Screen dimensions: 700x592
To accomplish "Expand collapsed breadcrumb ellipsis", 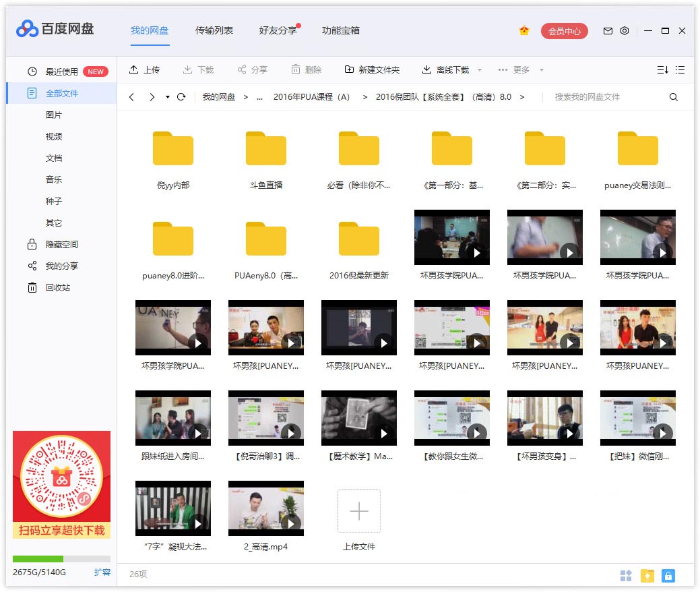I will pos(259,97).
